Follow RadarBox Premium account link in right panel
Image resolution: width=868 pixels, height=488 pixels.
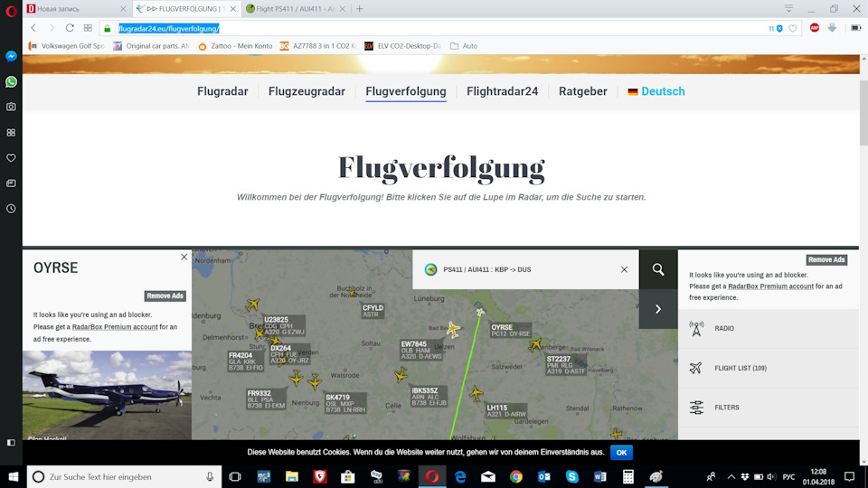point(770,286)
